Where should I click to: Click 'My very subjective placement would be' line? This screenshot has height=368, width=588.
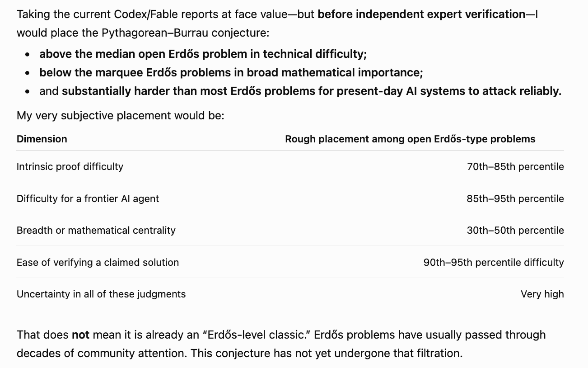click(x=121, y=115)
